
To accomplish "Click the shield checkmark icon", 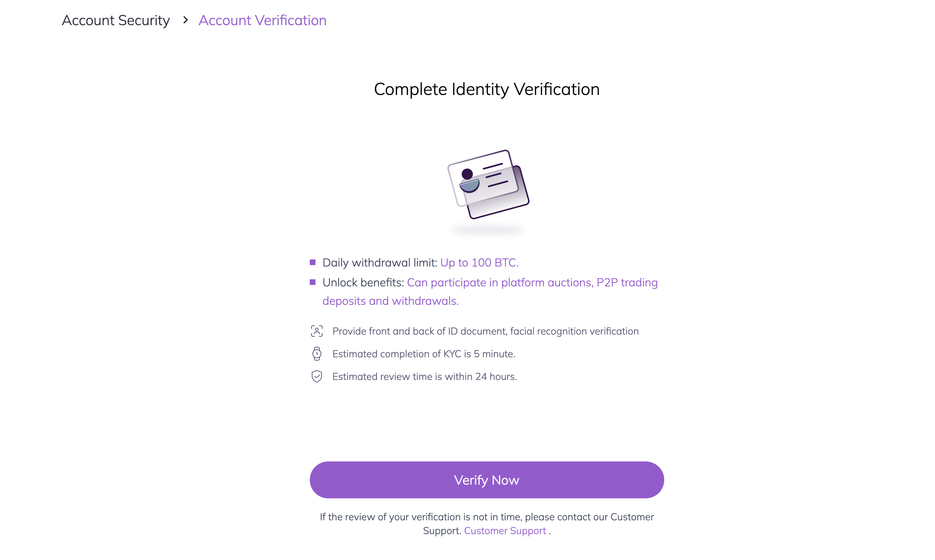I will [317, 376].
